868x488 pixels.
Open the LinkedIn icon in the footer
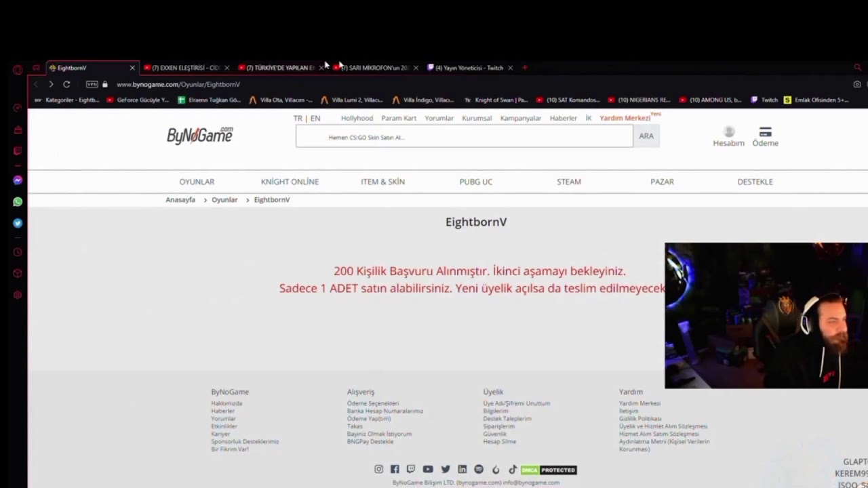point(462,469)
